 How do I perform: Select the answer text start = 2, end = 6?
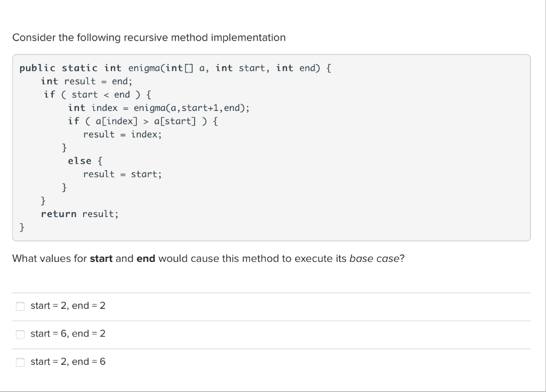point(68,362)
